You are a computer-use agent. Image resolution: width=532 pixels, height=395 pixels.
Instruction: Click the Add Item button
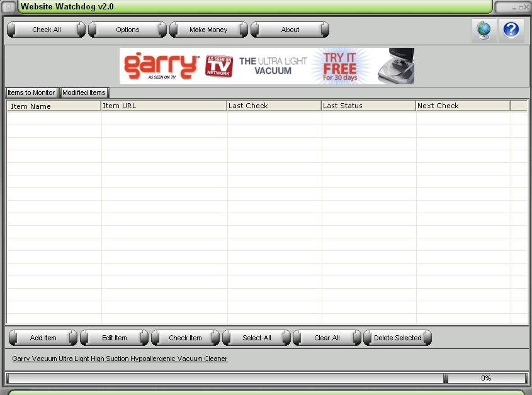pos(43,338)
